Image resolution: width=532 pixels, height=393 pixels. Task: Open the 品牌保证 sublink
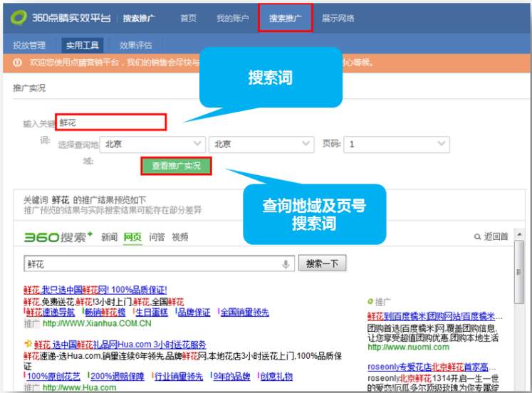(x=194, y=313)
